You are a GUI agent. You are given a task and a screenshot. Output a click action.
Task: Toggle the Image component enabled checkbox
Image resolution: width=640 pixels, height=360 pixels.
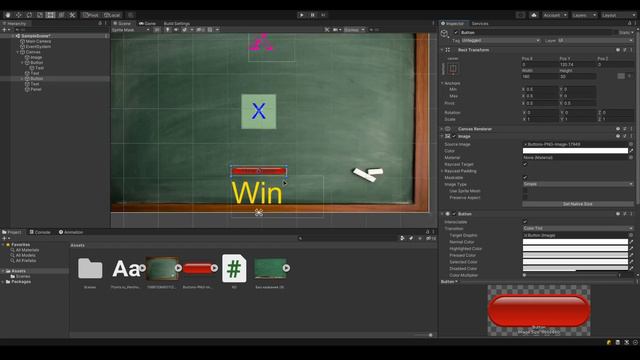click(x=454, y=136)
